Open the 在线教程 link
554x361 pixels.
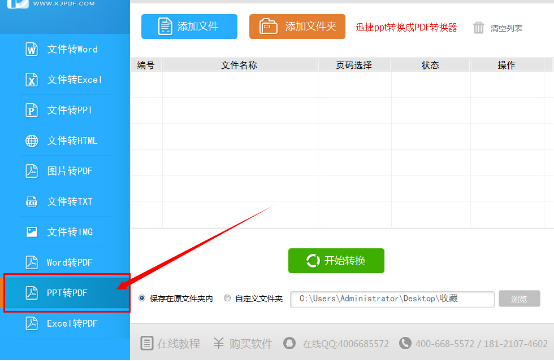178,343
